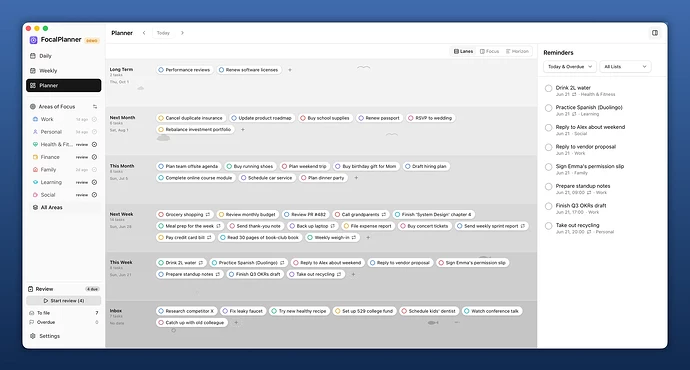This screenshot has height=370, width=690.
Task: Open Settings at sidebar bottom
Action: 45,336
